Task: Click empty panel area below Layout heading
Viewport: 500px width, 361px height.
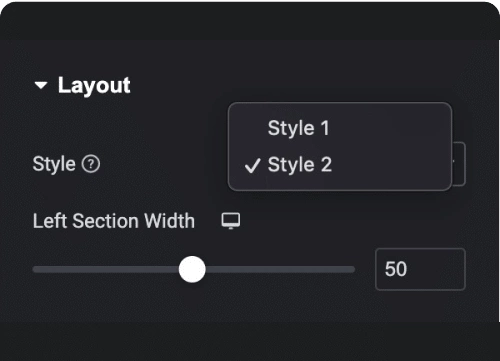Action: [x=117, y=123]
